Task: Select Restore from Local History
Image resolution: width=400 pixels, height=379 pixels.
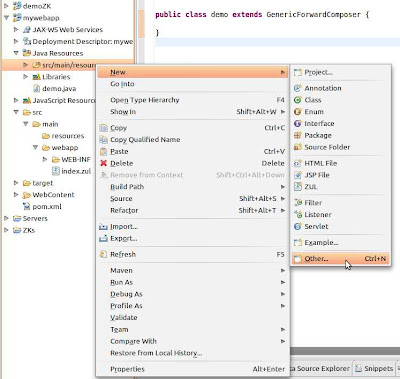Action: pos(193,353)
